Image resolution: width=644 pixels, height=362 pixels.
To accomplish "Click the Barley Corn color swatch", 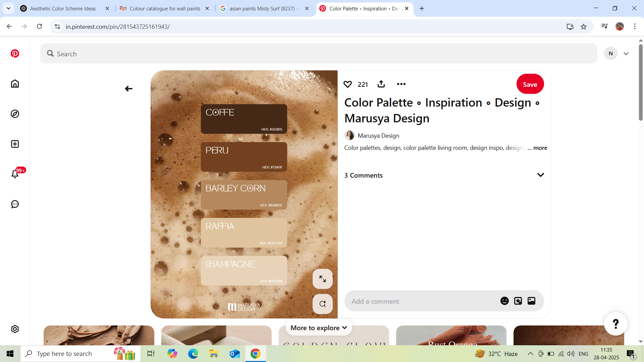I will pyautogui.click(x=244, y=195).
